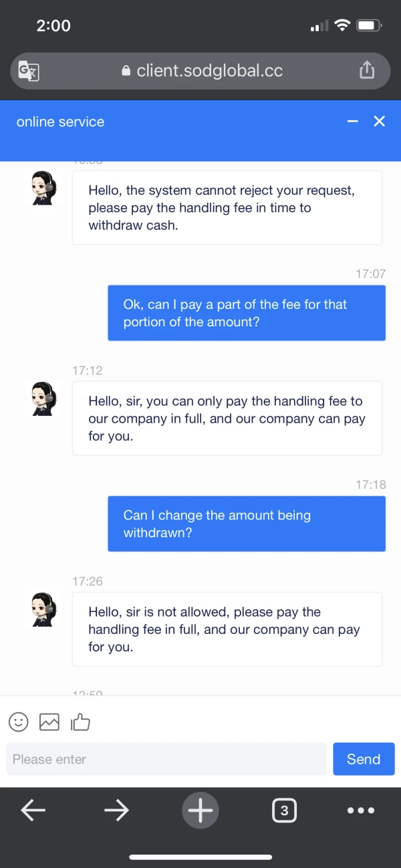
Task: Open a new tab with plus button
Action: point(200,810)
